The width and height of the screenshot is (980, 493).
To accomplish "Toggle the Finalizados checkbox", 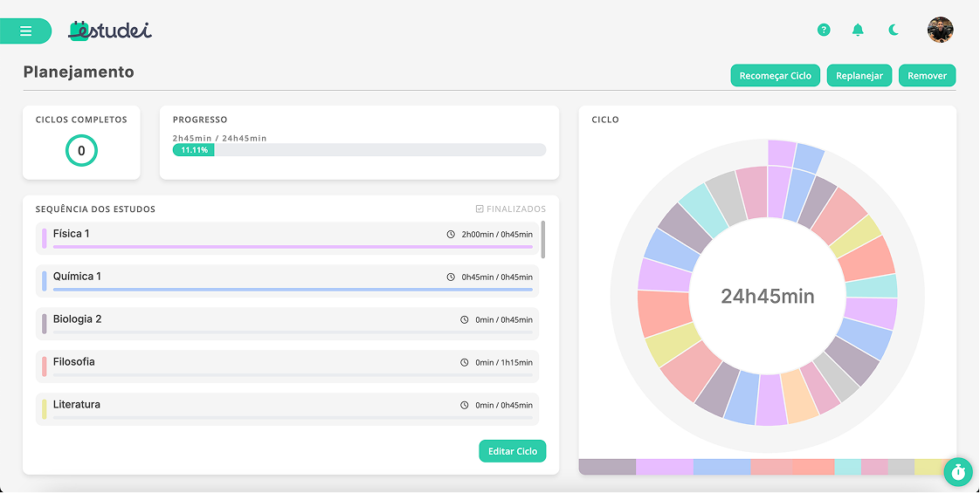I will (x=480, y=209).
